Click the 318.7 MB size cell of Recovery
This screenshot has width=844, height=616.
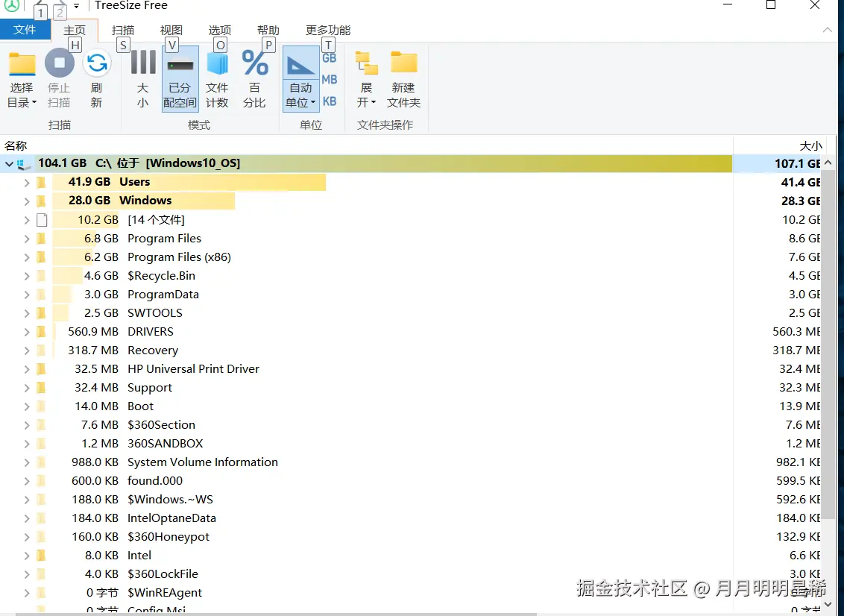click(x=796, y=351)
